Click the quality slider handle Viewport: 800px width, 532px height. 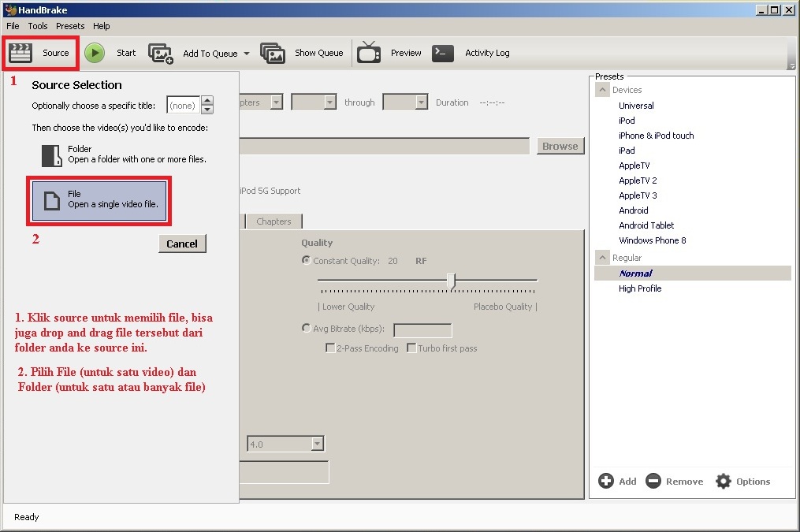[451, 281]
